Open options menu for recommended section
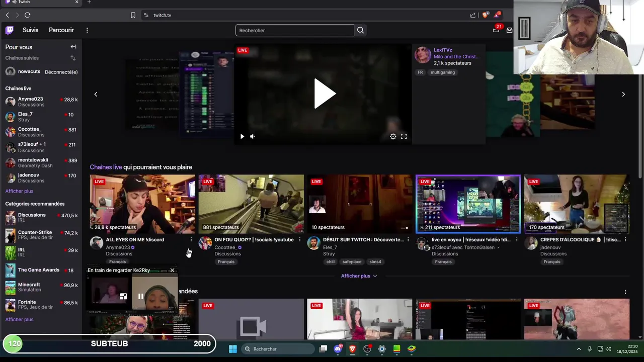Viewport: 644px width, 362px height. coord(625,292)
